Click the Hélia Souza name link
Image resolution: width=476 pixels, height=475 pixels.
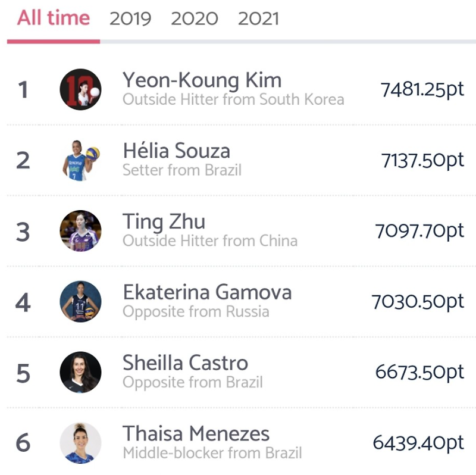coord(176,151)
